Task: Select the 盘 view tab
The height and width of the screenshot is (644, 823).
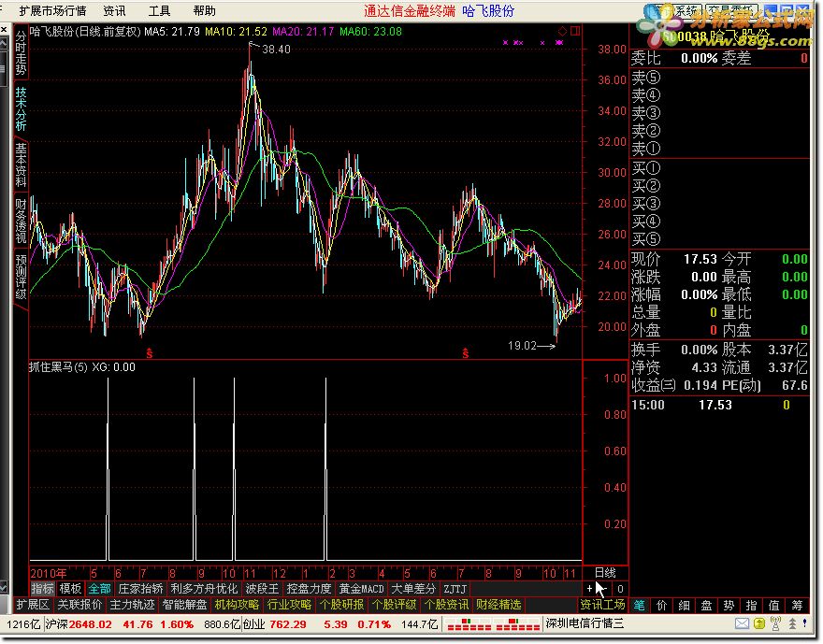Action: click(x=707, y=605)
